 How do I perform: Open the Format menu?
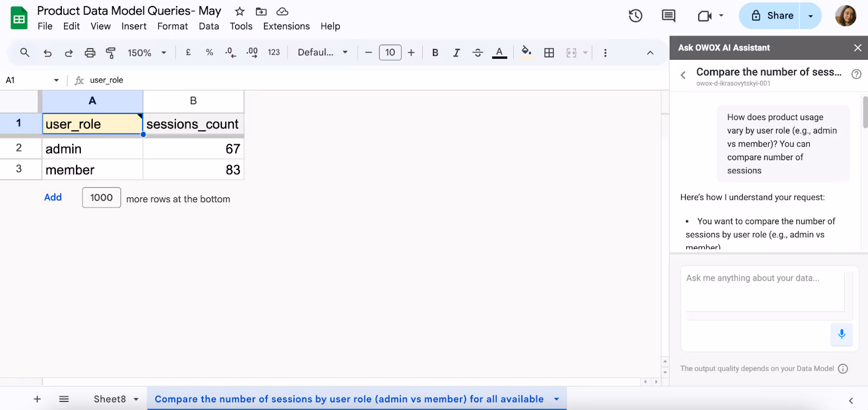coord(173,26)
